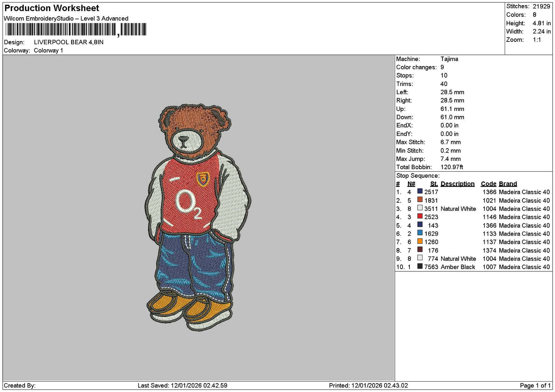This screenshot has height=392, width=555.
Task: Click the navy swatch in stop 1
Action: [420, 191]
